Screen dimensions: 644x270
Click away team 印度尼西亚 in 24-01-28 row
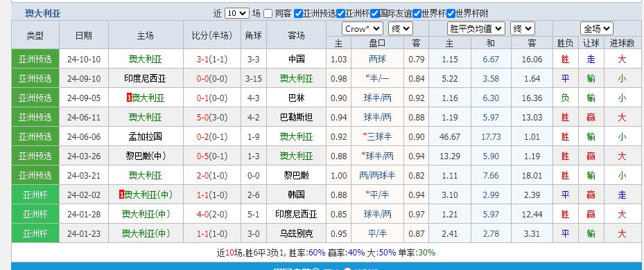pyautogui.click(x=296, y=214)
